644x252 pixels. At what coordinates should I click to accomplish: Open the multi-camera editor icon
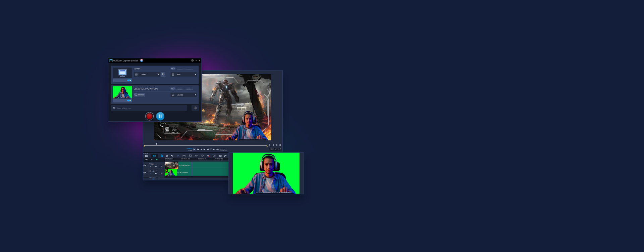[220, 156]
